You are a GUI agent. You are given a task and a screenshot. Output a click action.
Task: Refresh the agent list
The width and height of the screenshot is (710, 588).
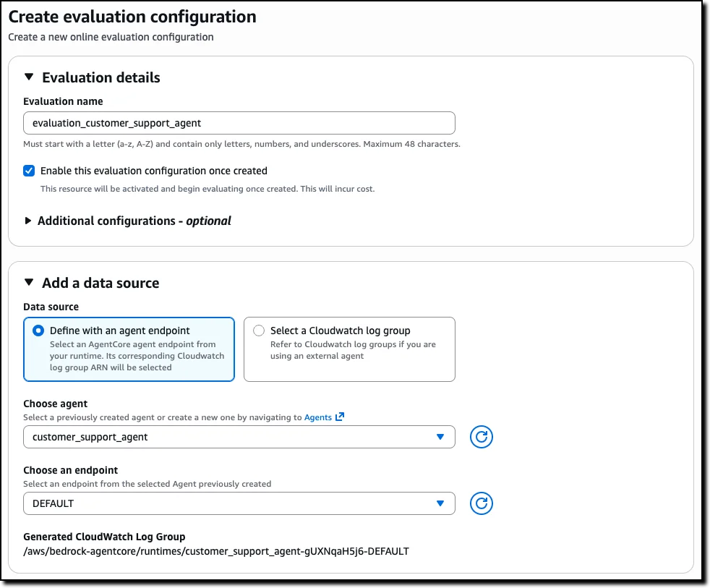(x=481, y=437)
